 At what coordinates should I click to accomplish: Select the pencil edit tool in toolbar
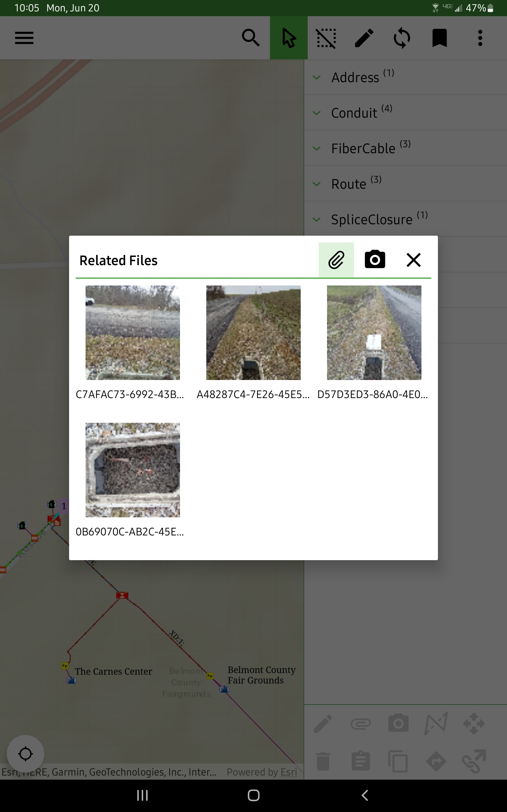coord(364,38)
